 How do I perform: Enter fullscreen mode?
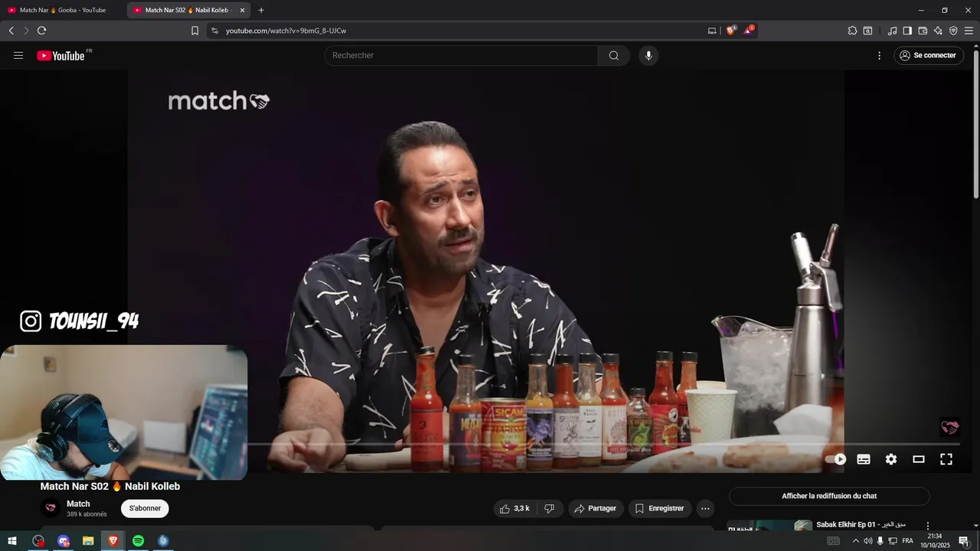[946, 459]
